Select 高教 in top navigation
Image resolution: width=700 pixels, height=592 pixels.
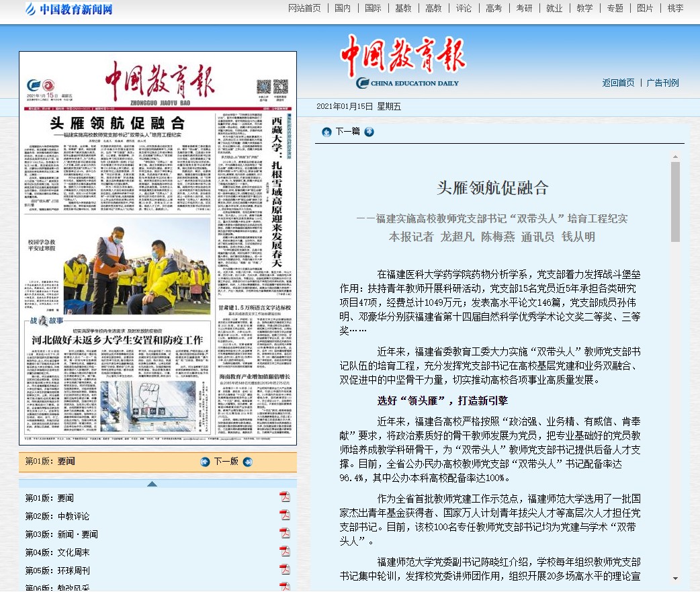click(433, 8)
